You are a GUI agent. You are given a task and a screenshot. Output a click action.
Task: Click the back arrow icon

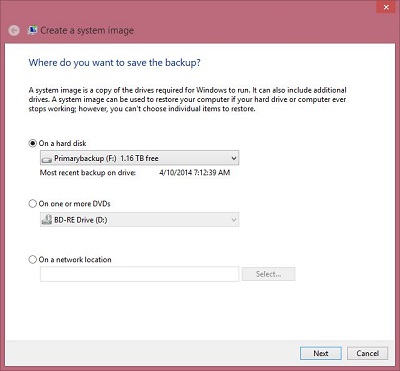[14, 31]
